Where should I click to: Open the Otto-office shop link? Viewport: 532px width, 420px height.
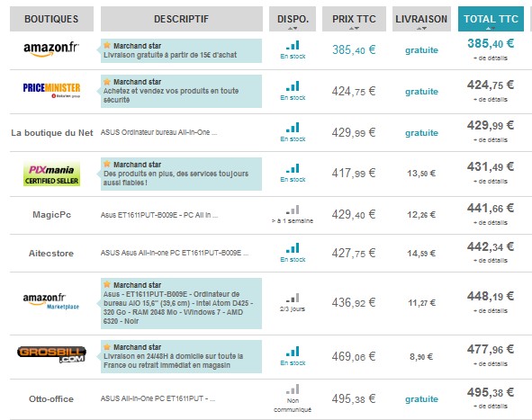pyautogui.click(x=51, y=399)
